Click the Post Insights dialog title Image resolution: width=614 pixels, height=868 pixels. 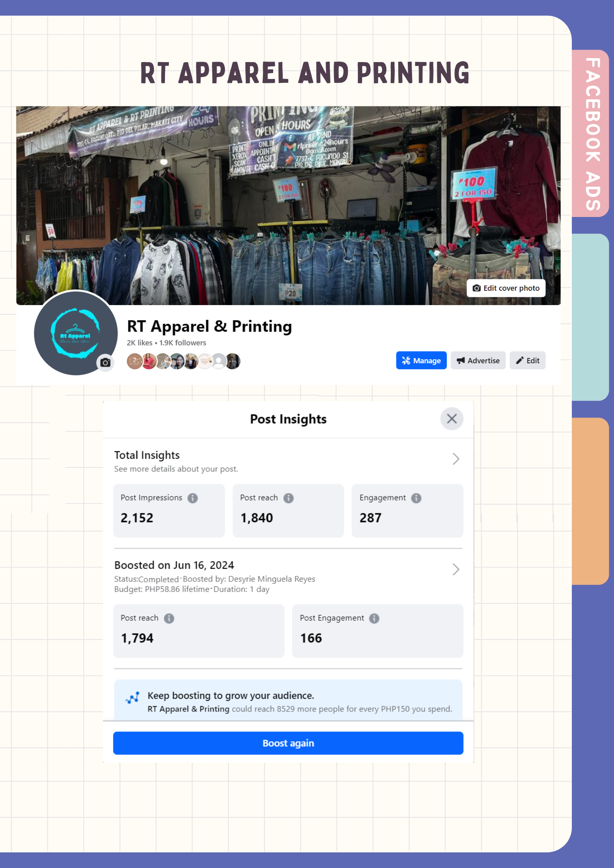point(288,419)
